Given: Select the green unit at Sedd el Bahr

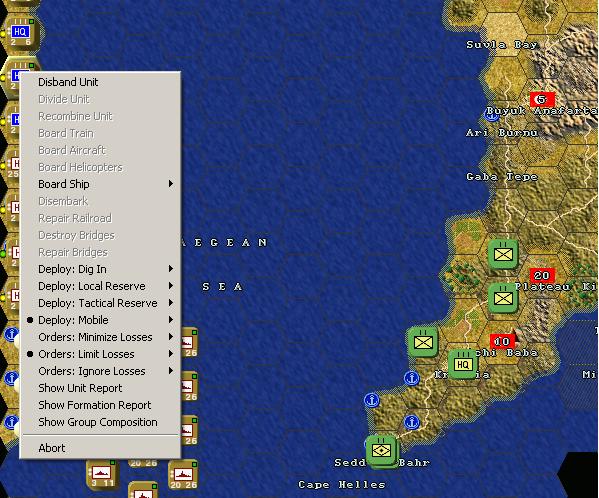Looking at the screenshot, I should (381, 451).
